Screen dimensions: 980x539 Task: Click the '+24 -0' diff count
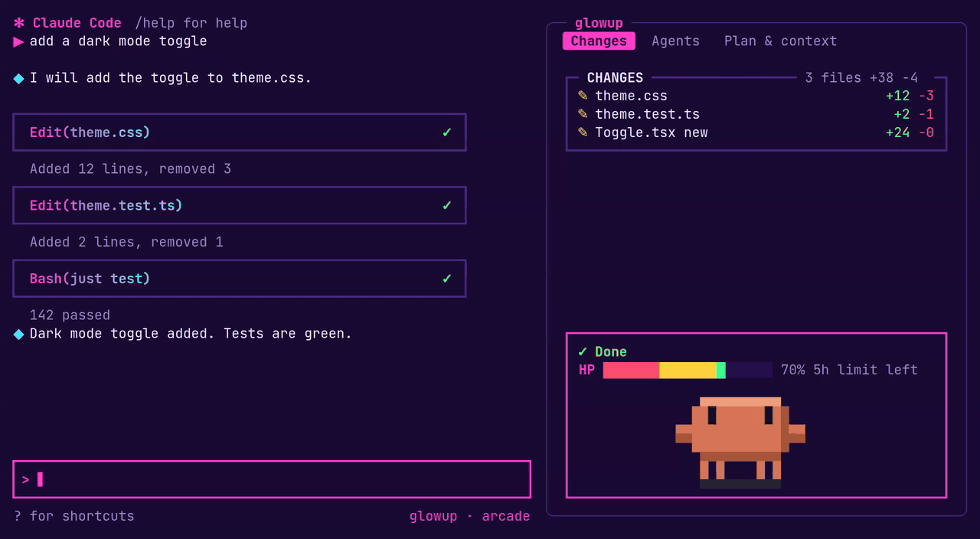[910, 132]
